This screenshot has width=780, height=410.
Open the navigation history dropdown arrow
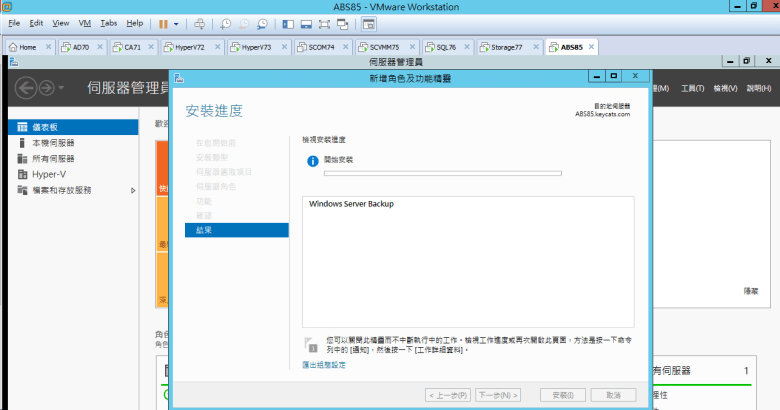click(62, 88)
